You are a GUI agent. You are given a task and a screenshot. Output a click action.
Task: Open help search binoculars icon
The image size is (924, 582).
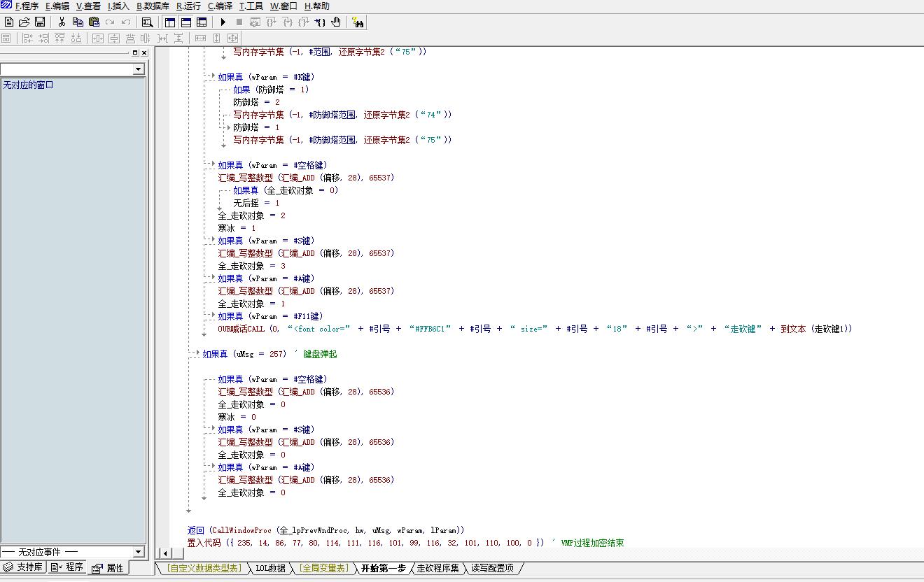(358, 22)
